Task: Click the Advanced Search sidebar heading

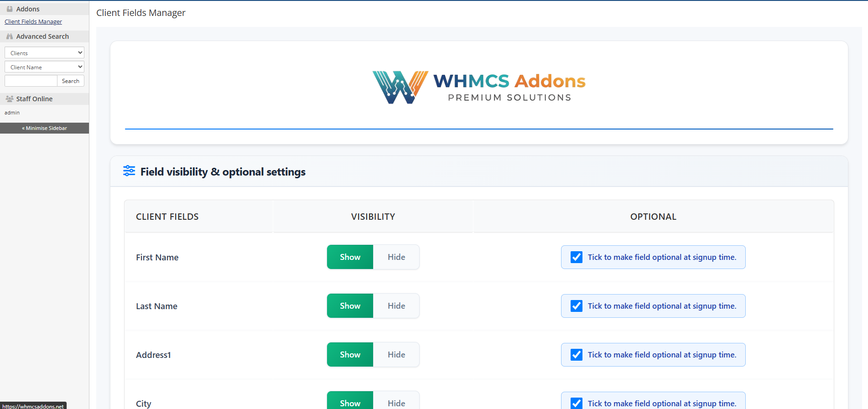Action: tap(42, 36)
